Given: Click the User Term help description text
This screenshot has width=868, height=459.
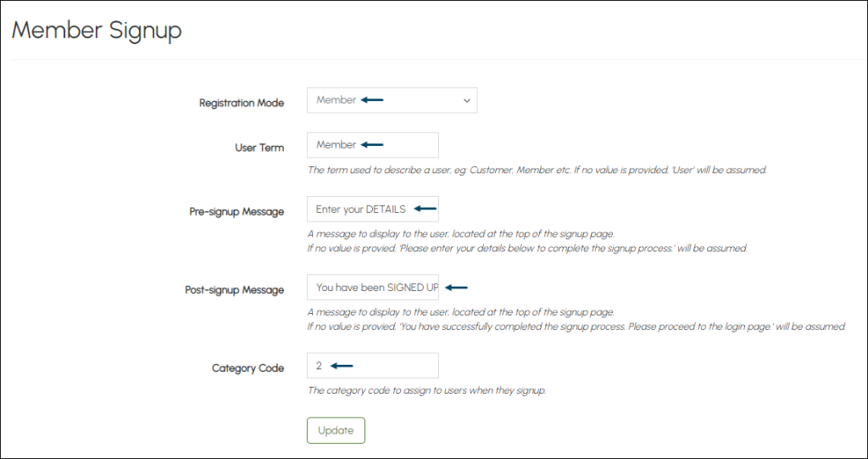Looking at the screenshot, I should (537, 171).
